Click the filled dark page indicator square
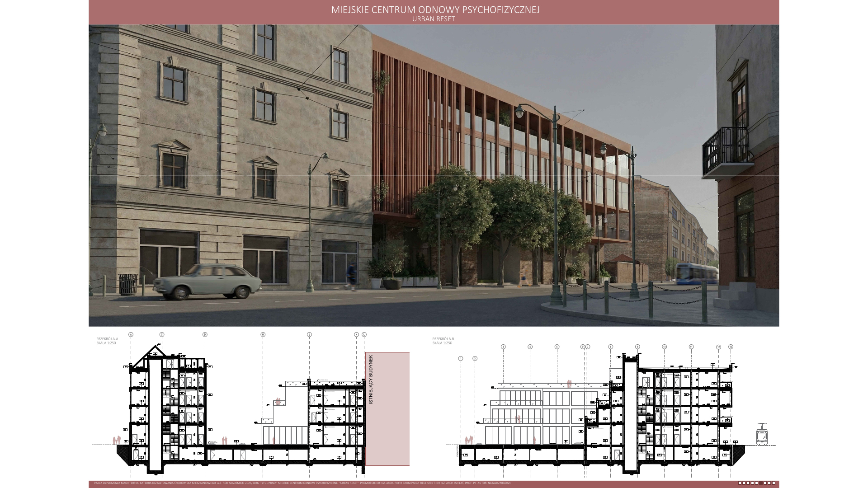 coord(761,483)
